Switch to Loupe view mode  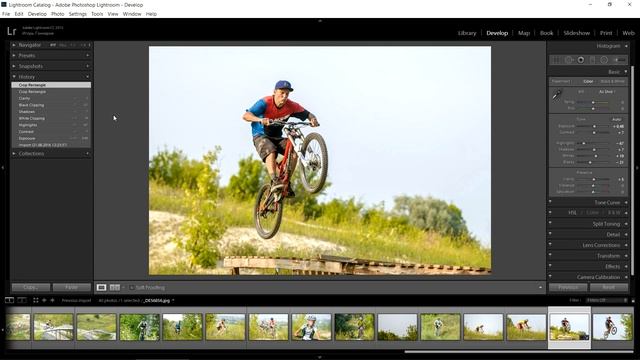pyautogui.click(x=101, y=287)
